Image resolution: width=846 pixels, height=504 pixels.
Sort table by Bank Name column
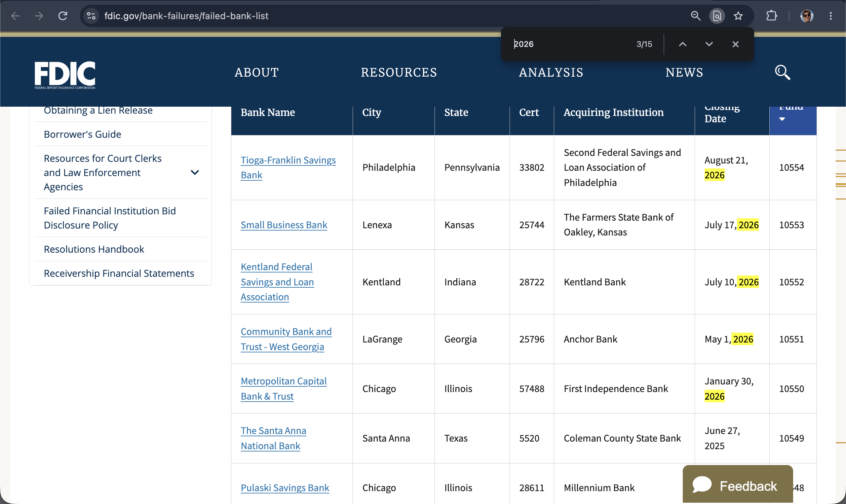[x=268, y=112]
